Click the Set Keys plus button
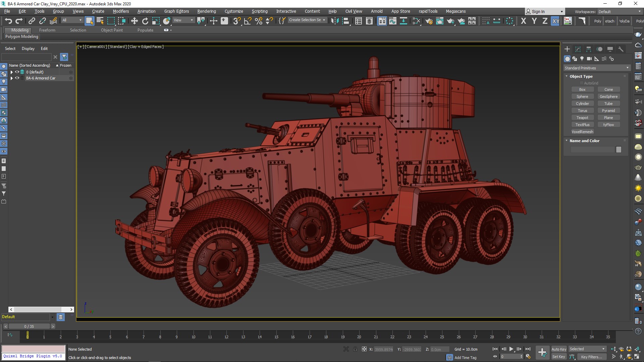The height and width of the screenshot is (362, 644). pos(542,352)
